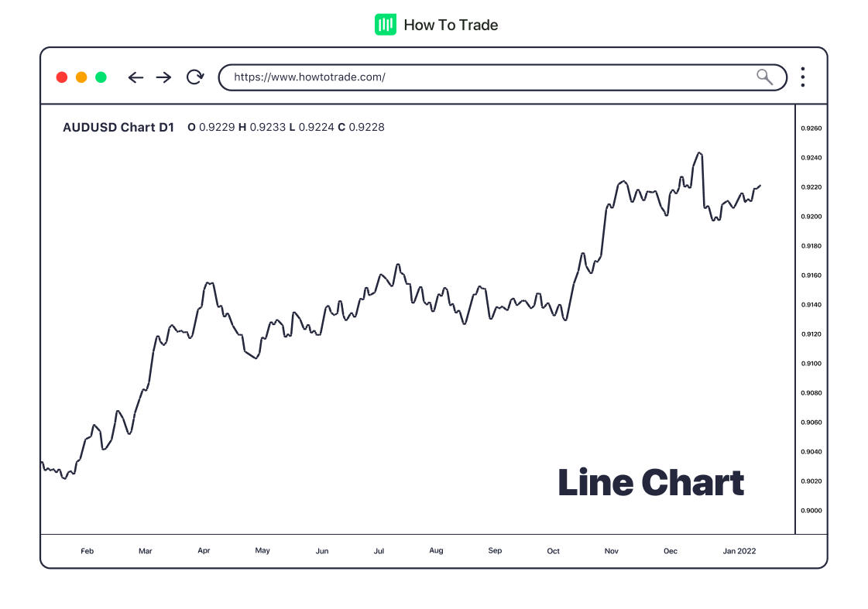Screen dimensions: 868x609
Task: Click the browser back arrow
Action: [136, 77]
